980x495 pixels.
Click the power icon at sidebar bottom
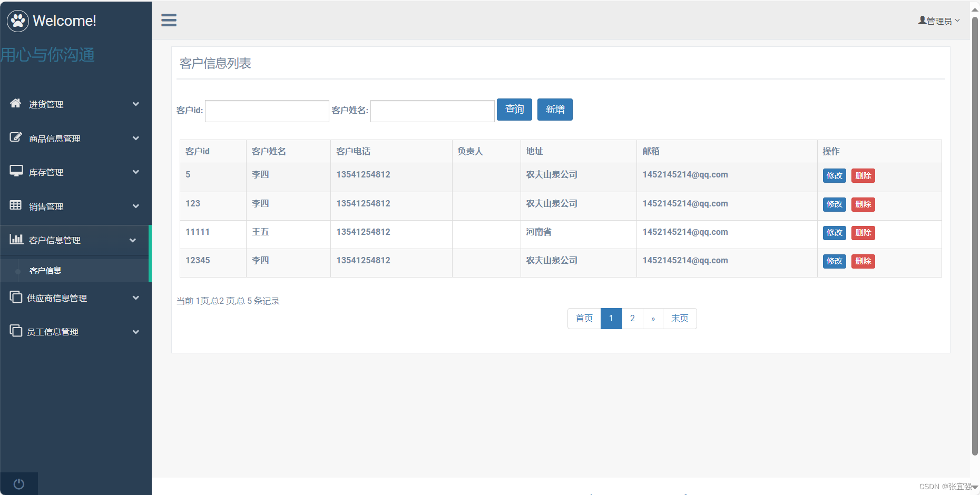19,484
